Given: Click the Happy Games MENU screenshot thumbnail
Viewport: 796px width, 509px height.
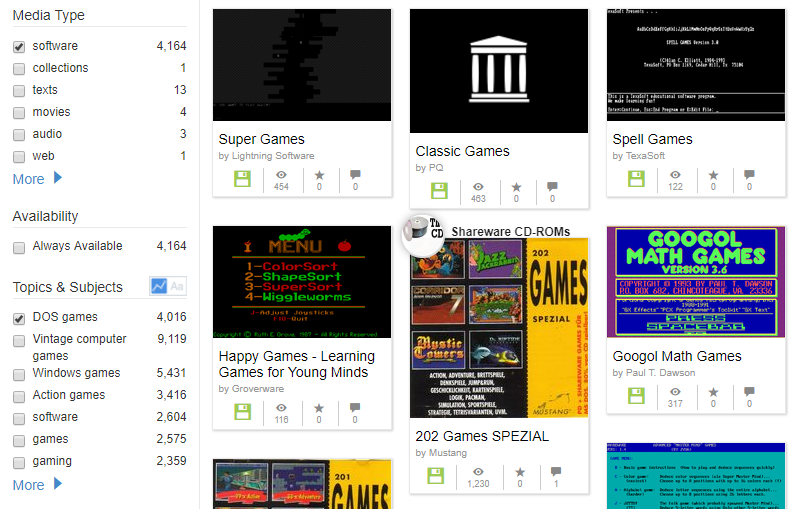Looking at the screenshot, I should click(x=302, y=282).
